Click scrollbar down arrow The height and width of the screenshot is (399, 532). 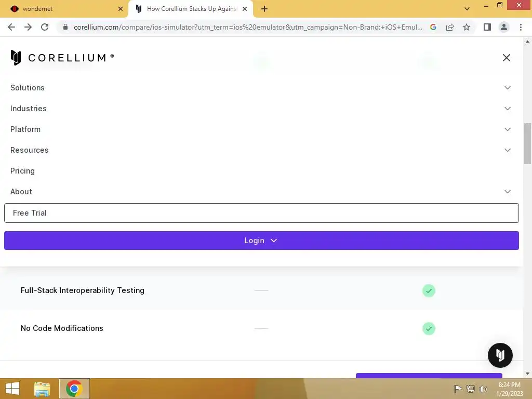[528, 374]
